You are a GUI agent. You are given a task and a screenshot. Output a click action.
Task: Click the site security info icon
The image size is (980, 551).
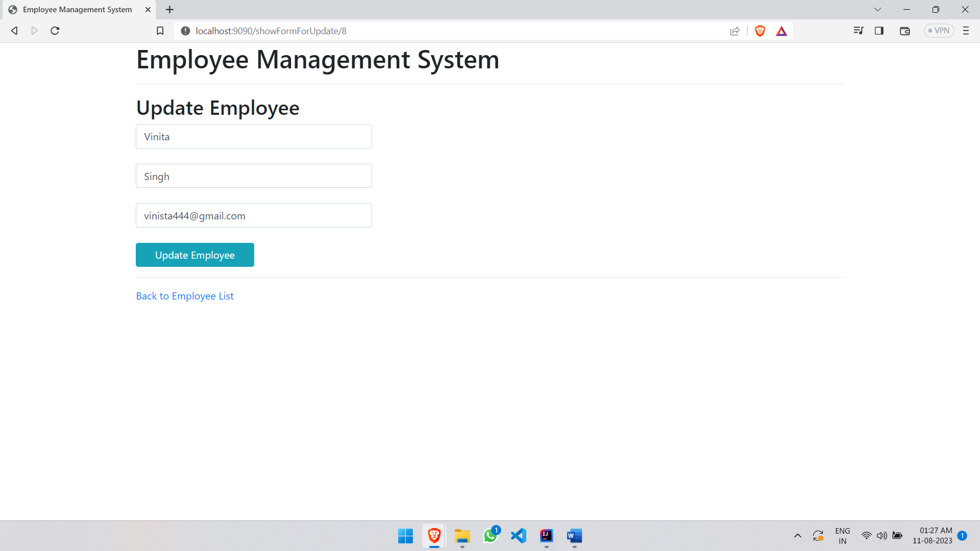185,31
